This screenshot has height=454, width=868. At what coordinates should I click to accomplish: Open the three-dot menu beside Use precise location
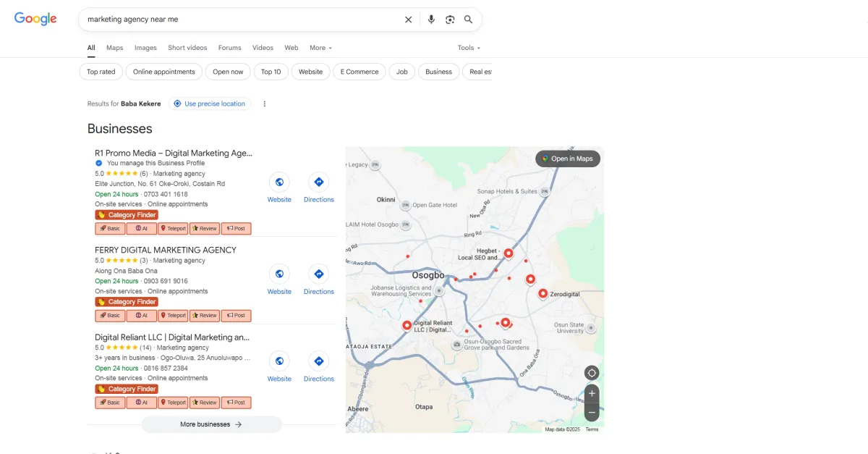pyautogui.click(x=265, y=104)
